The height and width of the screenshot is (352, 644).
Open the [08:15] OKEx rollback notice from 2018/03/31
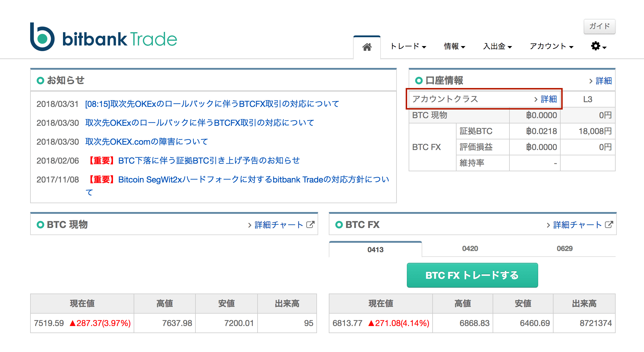point(212,104)
